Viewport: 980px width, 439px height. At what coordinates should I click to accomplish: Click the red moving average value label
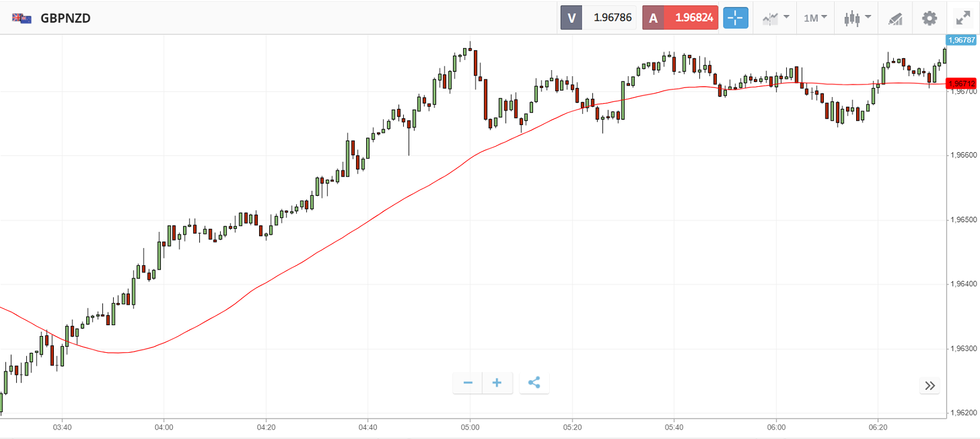[x=961, y=84]
